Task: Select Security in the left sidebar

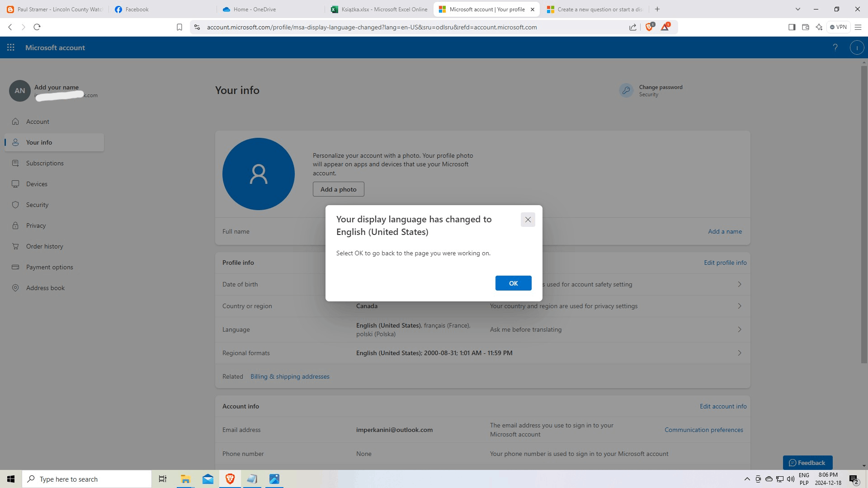Action: 37,205
